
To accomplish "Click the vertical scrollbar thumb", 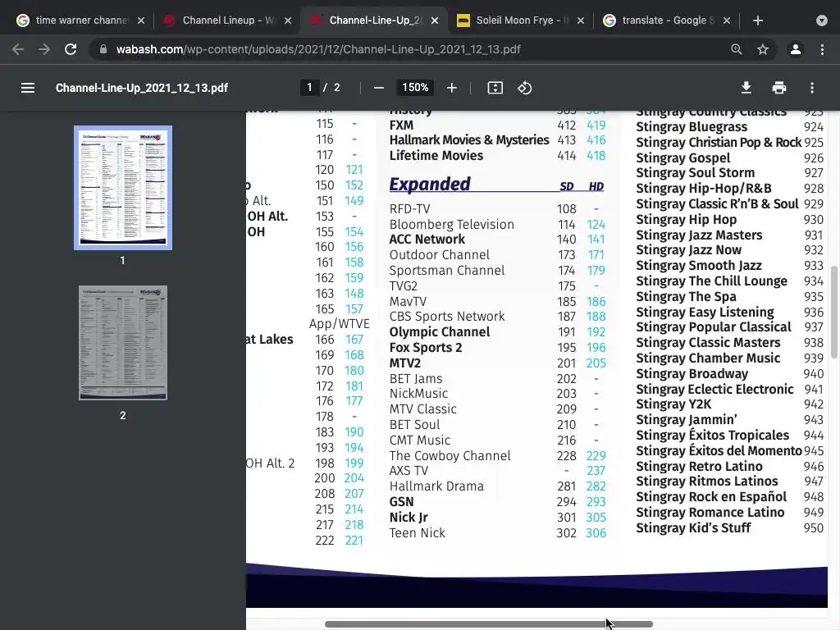I will pos(834,312).
